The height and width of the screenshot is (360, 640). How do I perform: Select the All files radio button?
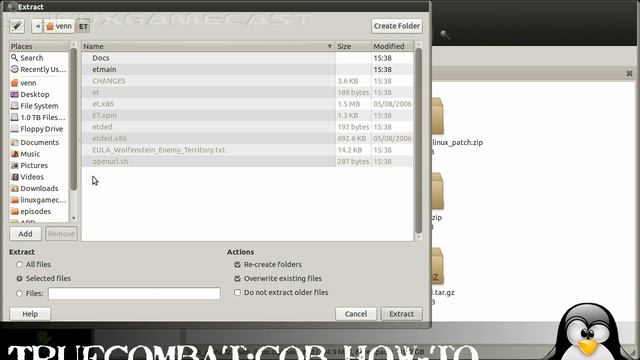point(19,264)
